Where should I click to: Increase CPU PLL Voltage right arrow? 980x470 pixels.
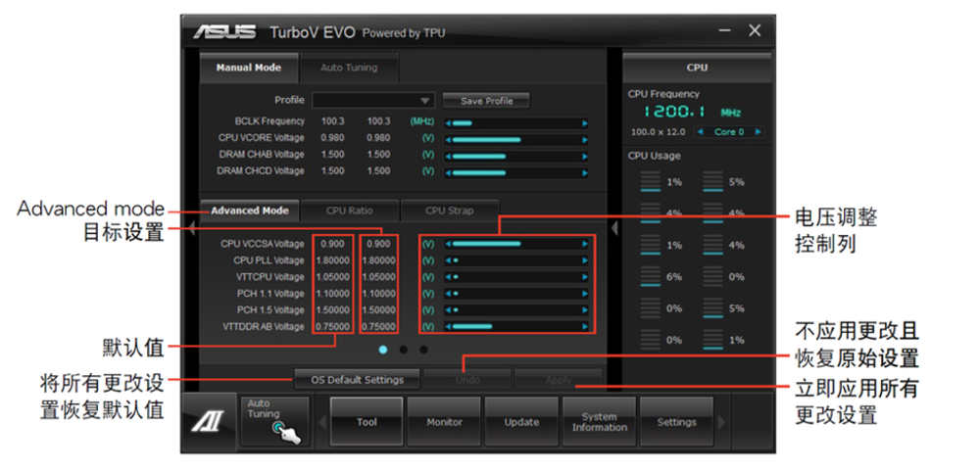[x=585, y=260]
